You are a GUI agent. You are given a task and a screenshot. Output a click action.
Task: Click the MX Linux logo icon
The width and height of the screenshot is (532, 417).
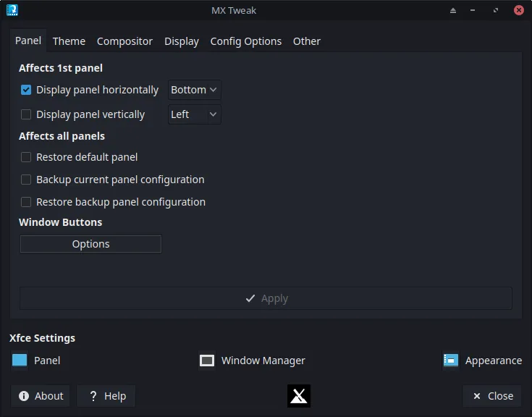pyautogui.click(x=299, y=396)
